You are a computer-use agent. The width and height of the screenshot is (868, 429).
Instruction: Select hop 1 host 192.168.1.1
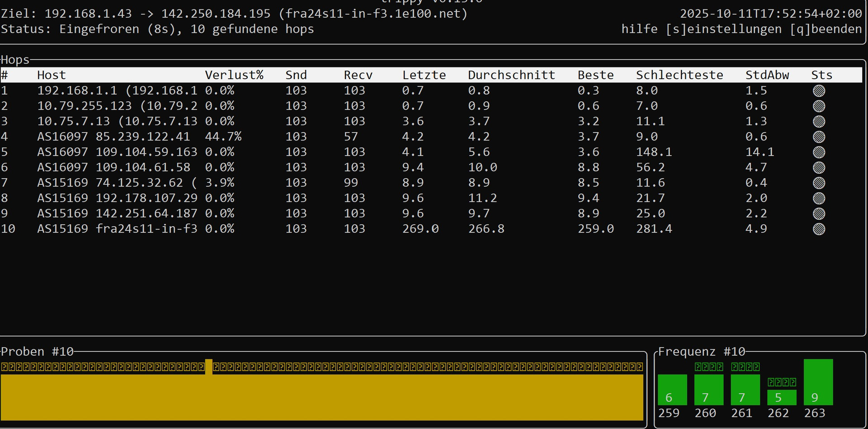click(117, 91)
